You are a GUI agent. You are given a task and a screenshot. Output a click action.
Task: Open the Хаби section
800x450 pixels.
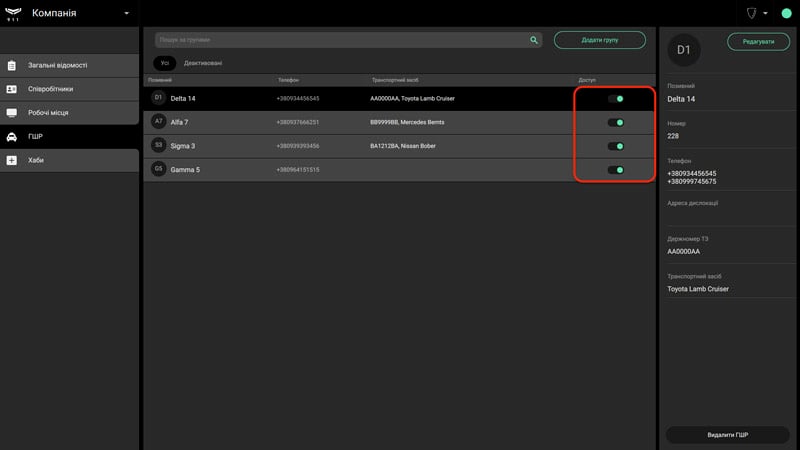[x=69, y=160]
